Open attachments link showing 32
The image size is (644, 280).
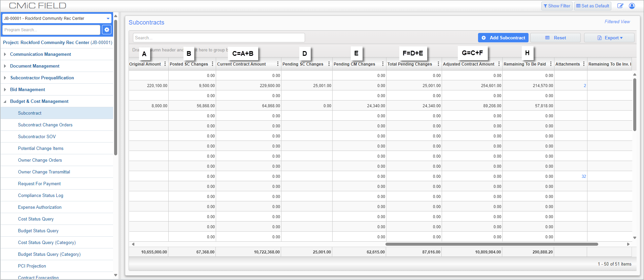584,176
